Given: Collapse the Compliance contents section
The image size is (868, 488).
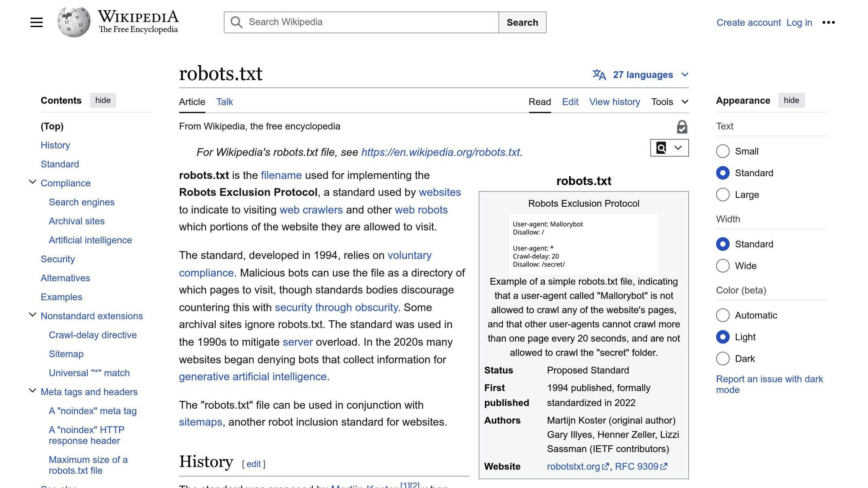Looking at the screenshot, I should click(32, 182).
